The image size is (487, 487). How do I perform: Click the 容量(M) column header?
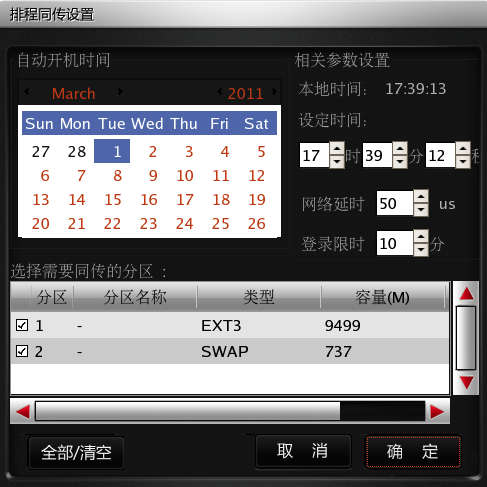pos(383,297)
